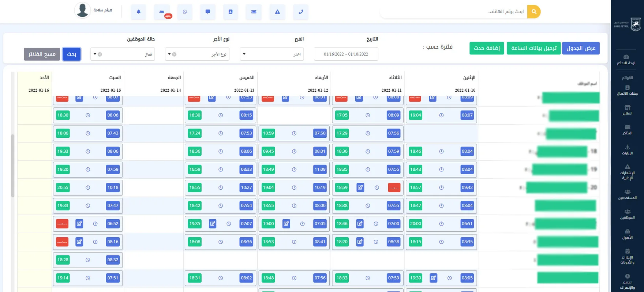Click the edit icon beside 08:16
644x292 pixels.
pyautogui.click(x=79, y=242)
